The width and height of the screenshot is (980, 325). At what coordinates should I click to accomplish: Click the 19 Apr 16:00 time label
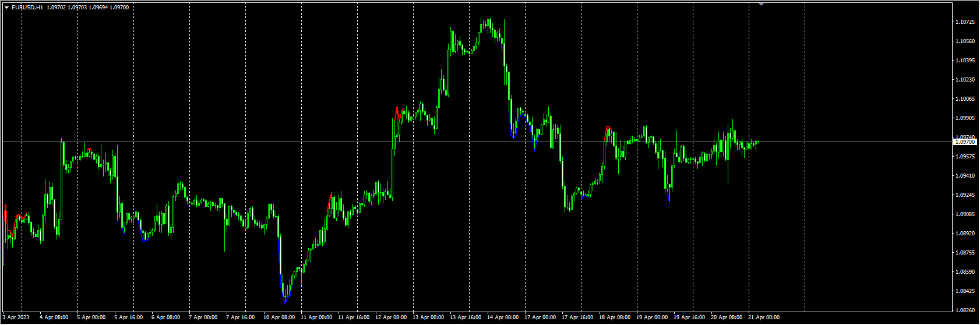pos(689,317)
